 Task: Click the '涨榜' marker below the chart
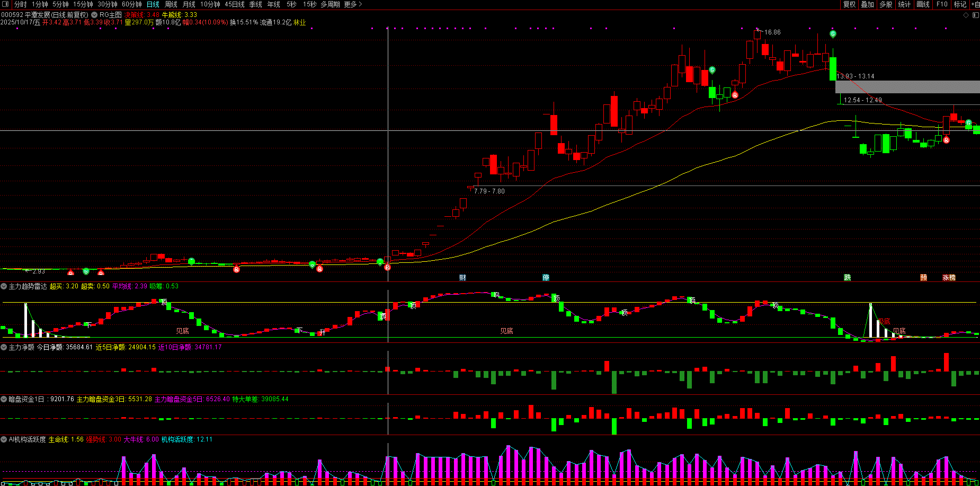[x=949, y=278]
